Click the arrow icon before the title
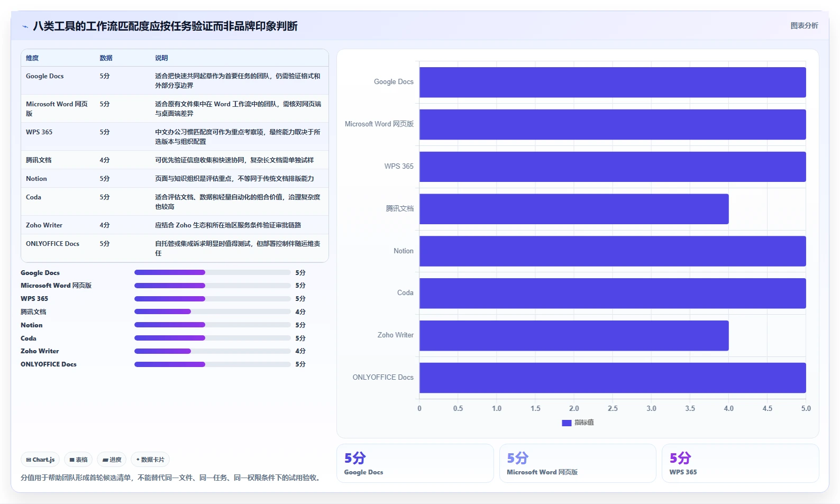This screenshot has height=504, width=840. tap(25, 26)
